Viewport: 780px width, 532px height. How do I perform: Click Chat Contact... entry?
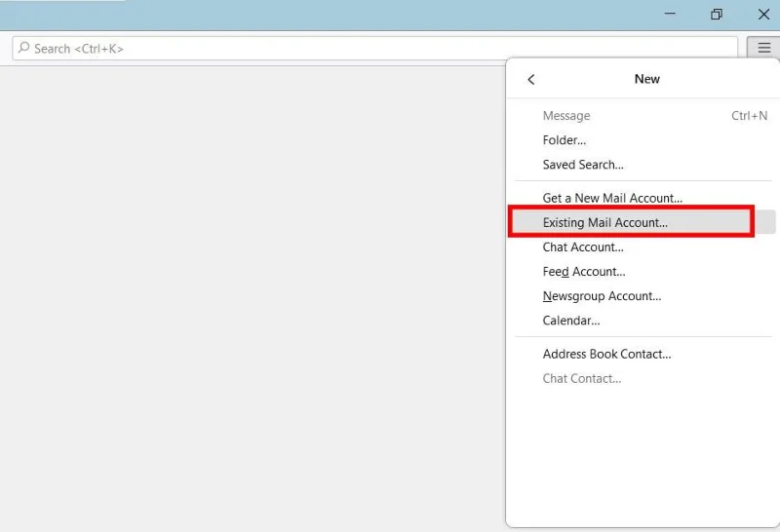(x=643, y=378)
